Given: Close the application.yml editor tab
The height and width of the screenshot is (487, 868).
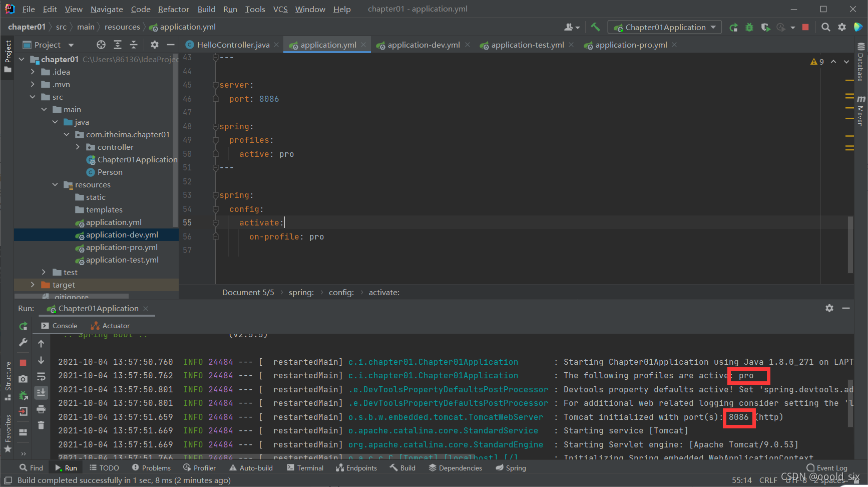Looking at the screenshot, I should pos(363,45).
